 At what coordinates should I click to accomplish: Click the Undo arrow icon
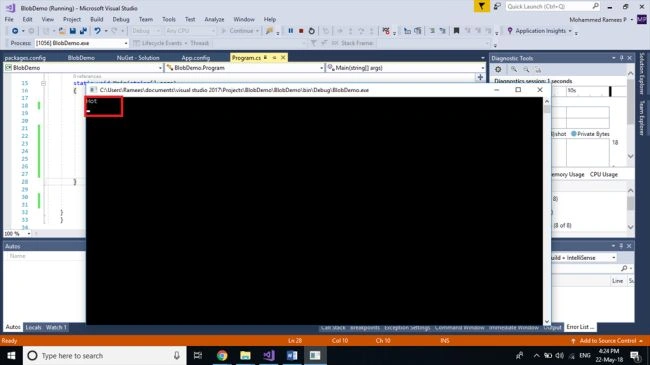tap(97, 31)
